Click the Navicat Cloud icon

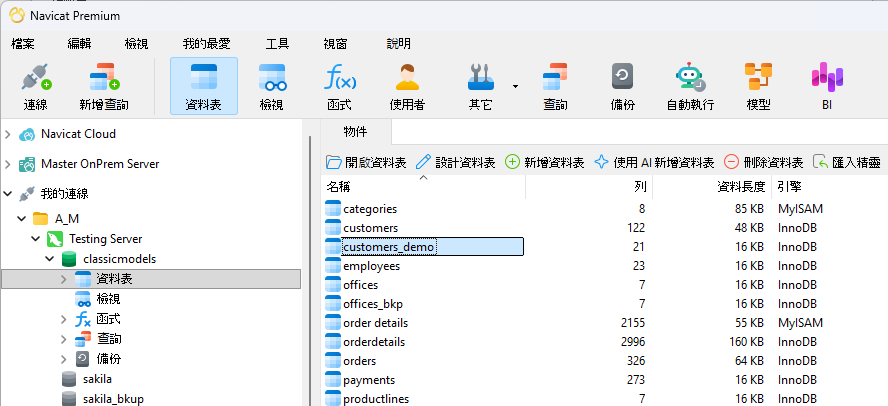[27, 134]
